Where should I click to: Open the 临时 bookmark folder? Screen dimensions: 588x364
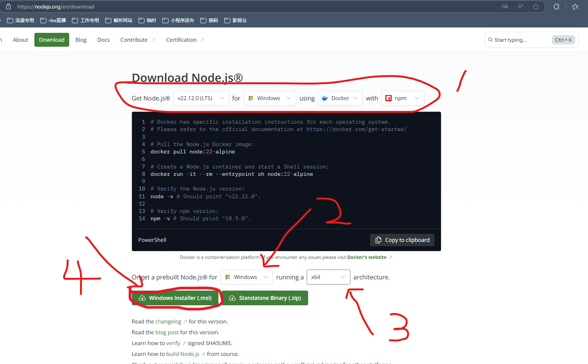(147, 20)
